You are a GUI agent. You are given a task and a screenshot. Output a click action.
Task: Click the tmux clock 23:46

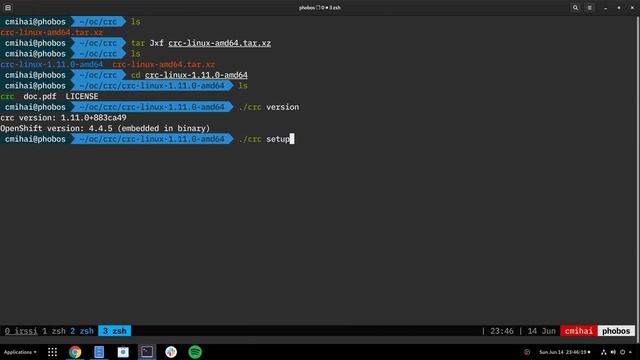[502, 331]
